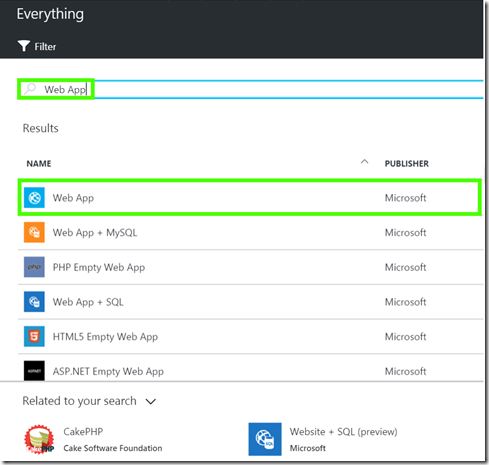Click Microsoft publisher in PHP Empty Web App row
Viewport: 489px width, 465px height.
(x=405, y=267)
